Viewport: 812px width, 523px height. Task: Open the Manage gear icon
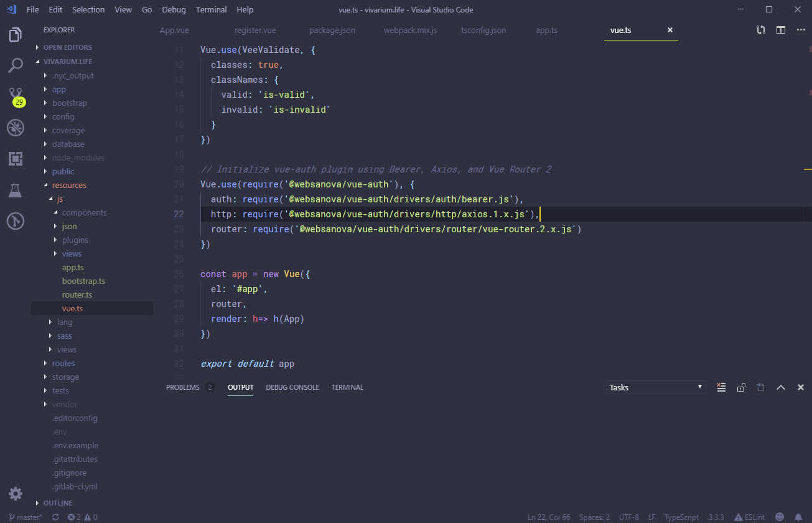[x=16, y=494]
